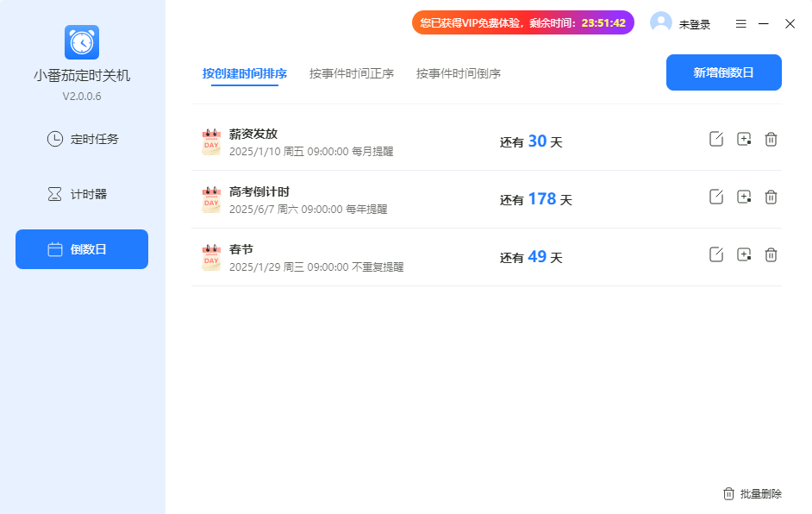The image size is (812, 514).
Task: Click the add-copy icon for 薪资发放
Action: [x=744, y=139]
